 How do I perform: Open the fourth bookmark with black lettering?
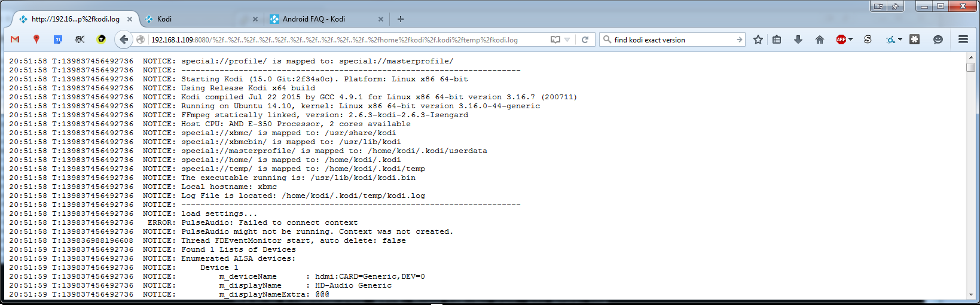tap(80, 39)
